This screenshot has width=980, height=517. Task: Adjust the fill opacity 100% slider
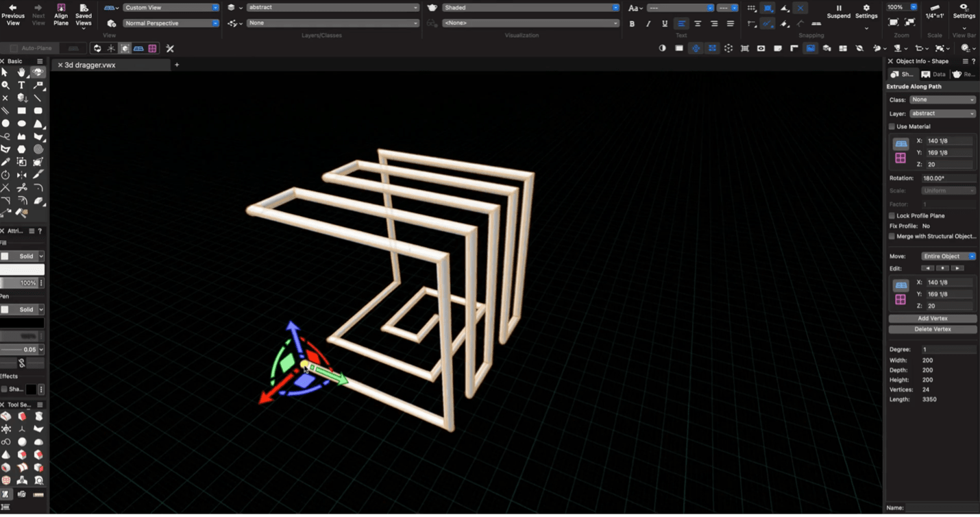coord(19,283)
